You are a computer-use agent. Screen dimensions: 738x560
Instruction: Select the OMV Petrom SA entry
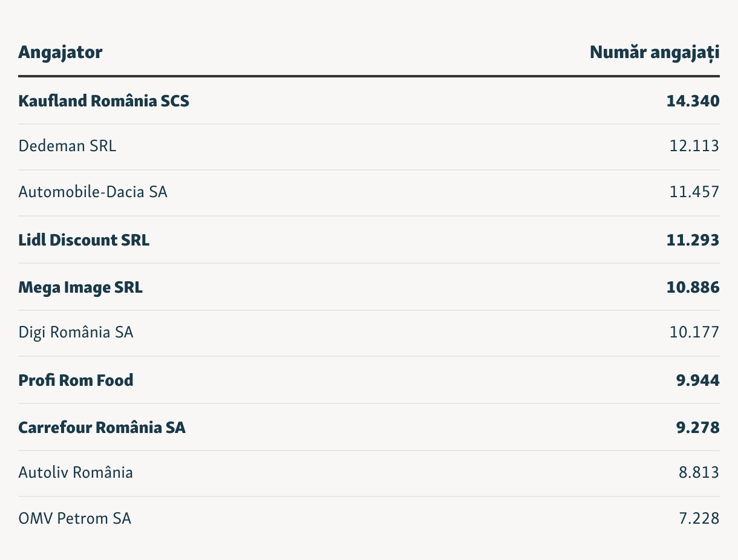tap(75, 518)
